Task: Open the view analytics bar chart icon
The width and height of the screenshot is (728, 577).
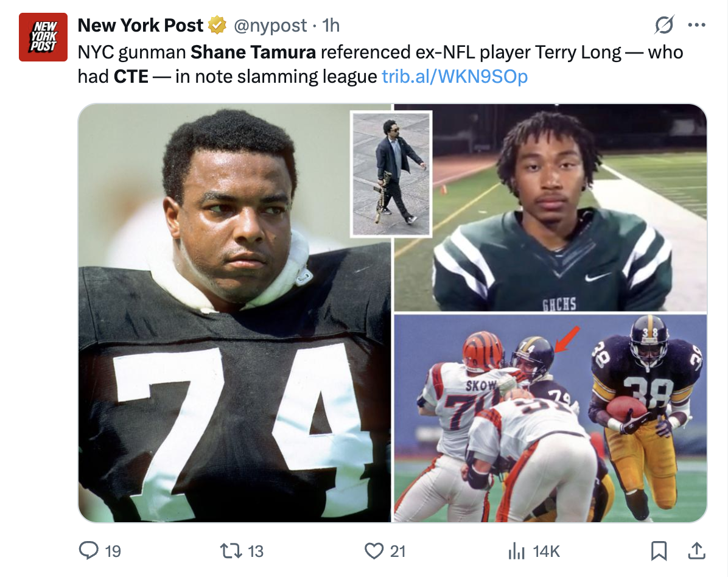Action: coord(516,551)
